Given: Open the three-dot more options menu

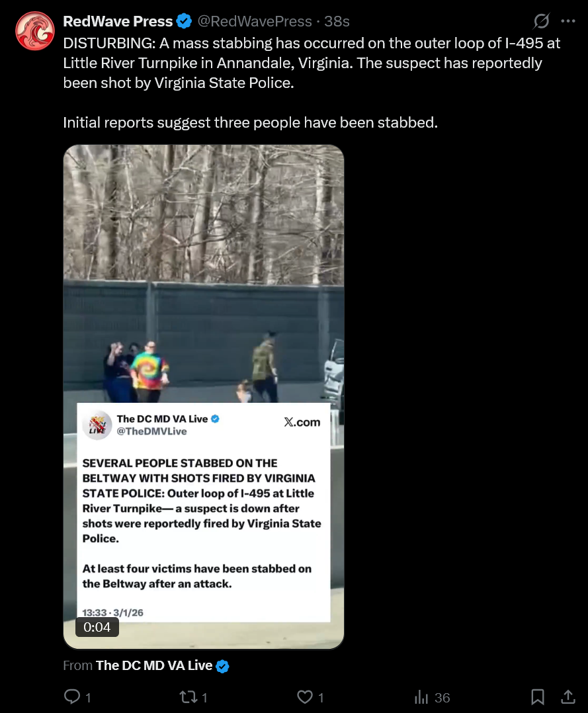Looking at the screenshot, I should tap(568, 21).
